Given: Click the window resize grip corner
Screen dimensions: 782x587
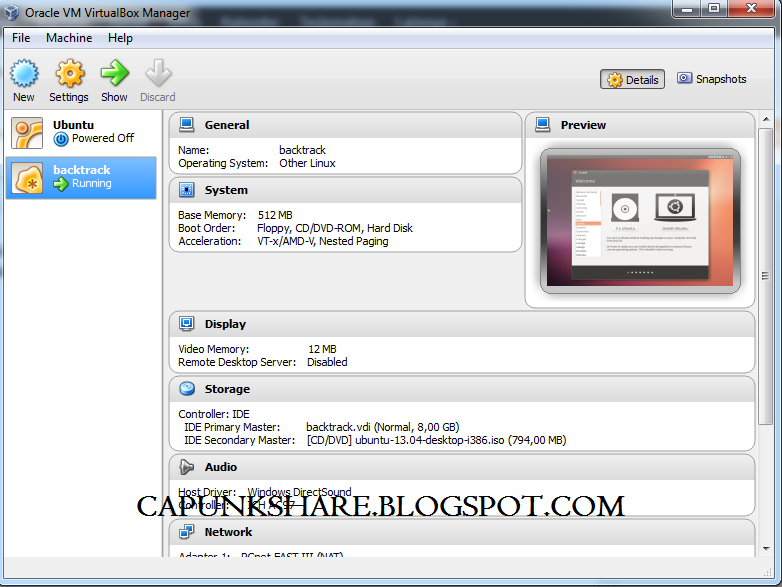Looking at the screenshot, I should 769,573.
